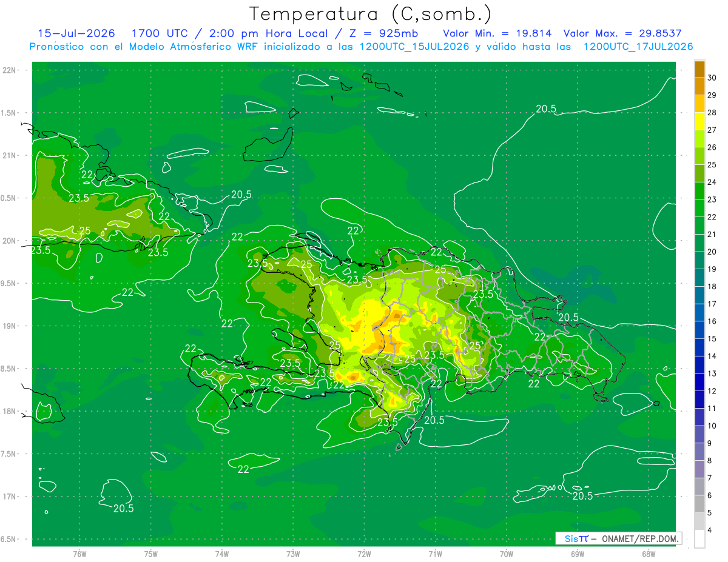Click the colorbar label "15"
This screenshot has width=728, height=562.
coord(712,339)
